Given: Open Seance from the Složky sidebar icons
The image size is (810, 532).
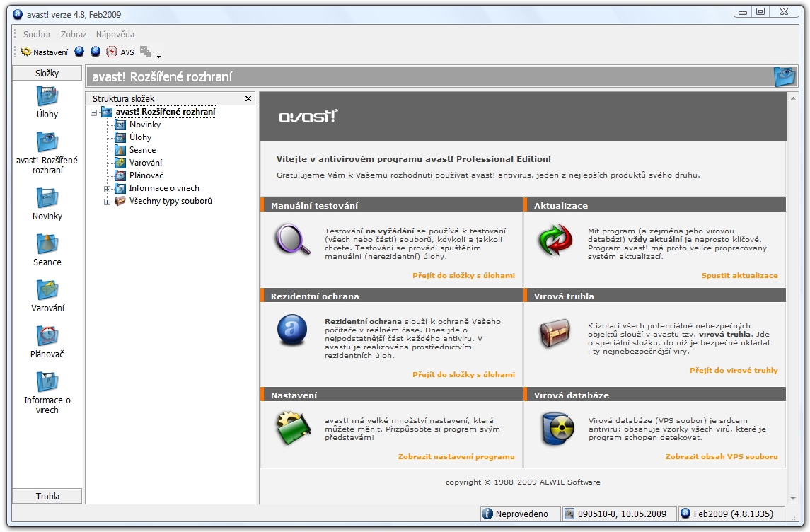Looking at the screenshot, I should [47, 250].
